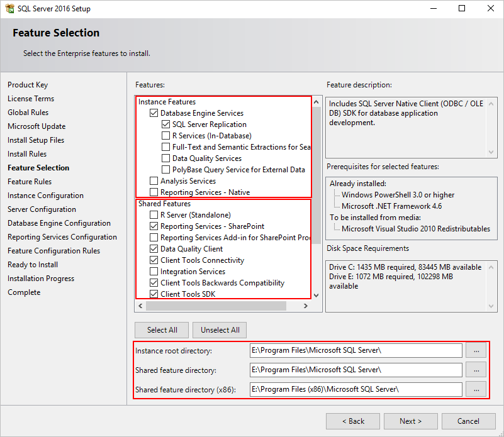
Task: Uncheck Client Tools Connectivity
Action: click(154, 260)
